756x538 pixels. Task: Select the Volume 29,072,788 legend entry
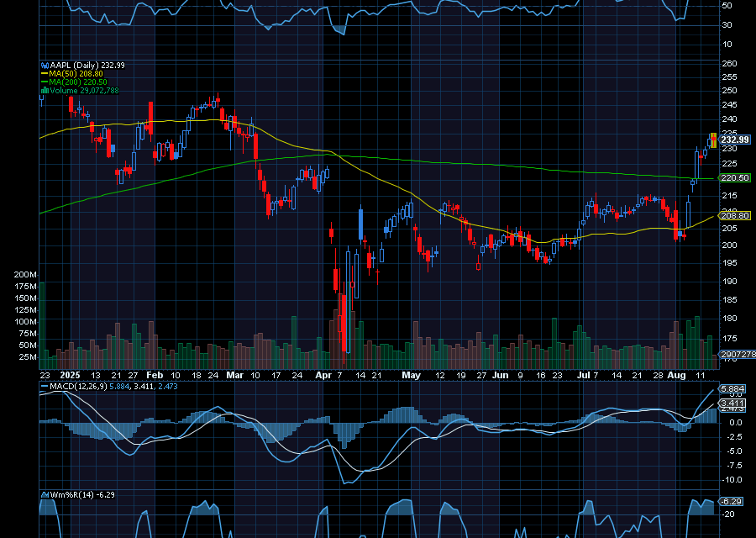[x=84, y=91]
